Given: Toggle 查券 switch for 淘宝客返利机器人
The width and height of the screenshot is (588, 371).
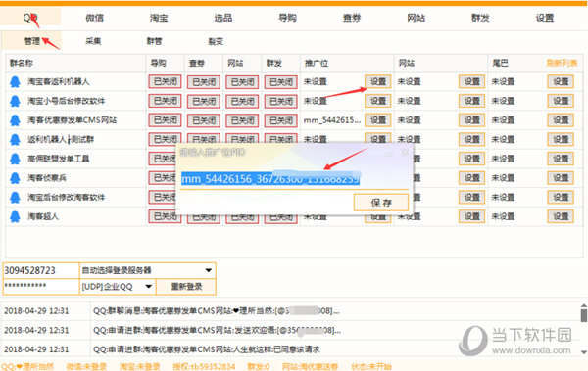Looking at the screenshot, I should coord(204,82).
